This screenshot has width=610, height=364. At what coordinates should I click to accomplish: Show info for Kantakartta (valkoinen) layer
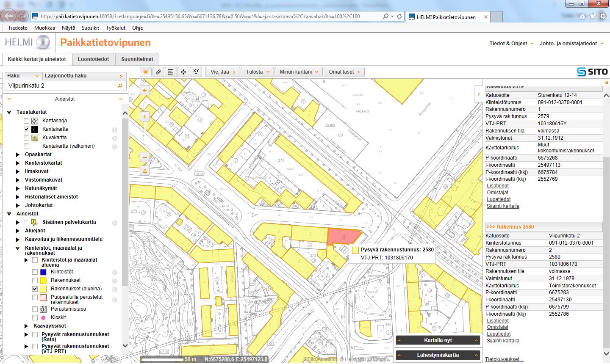[114, 147]
